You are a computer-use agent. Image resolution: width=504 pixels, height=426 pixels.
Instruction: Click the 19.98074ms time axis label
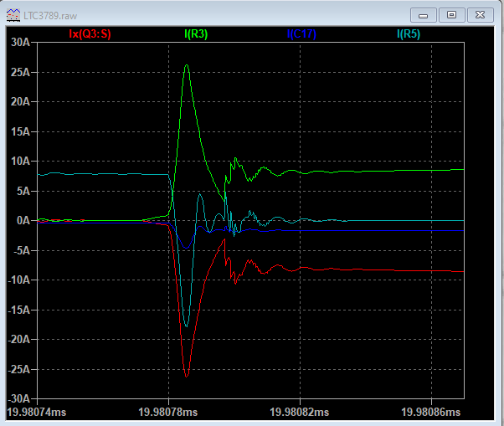(37, 412)
